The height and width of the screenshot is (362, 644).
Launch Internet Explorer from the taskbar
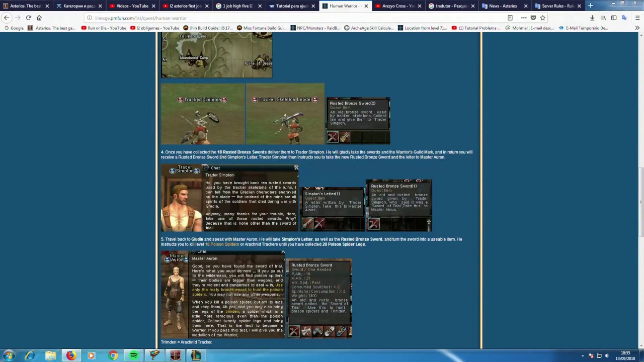[x=30, y=355]
